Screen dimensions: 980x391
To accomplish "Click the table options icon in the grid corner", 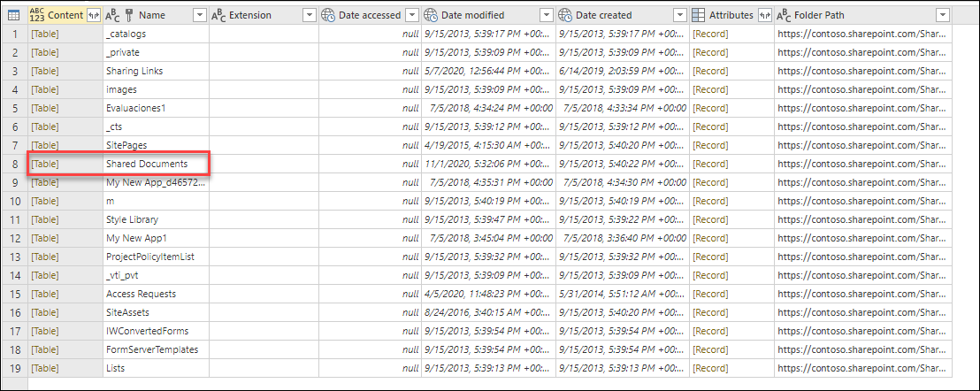I will pos(14,15).
